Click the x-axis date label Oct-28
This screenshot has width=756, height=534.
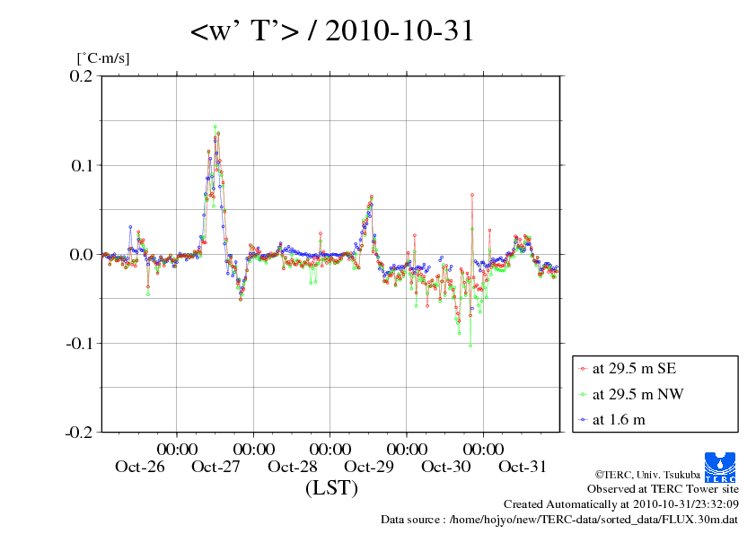[293, 467]
